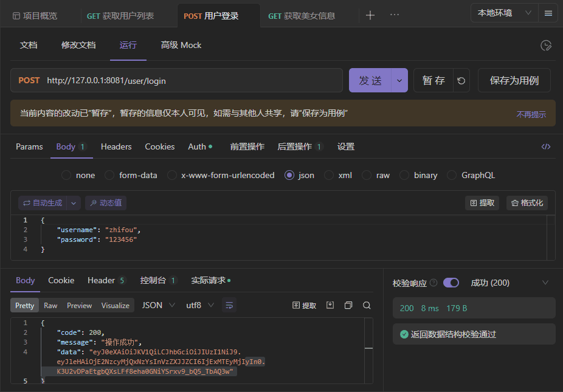The height and width of the screenshot is (392, 563).
Task: Open the 前置操作 tab
Action: click(x=247, y=146)
